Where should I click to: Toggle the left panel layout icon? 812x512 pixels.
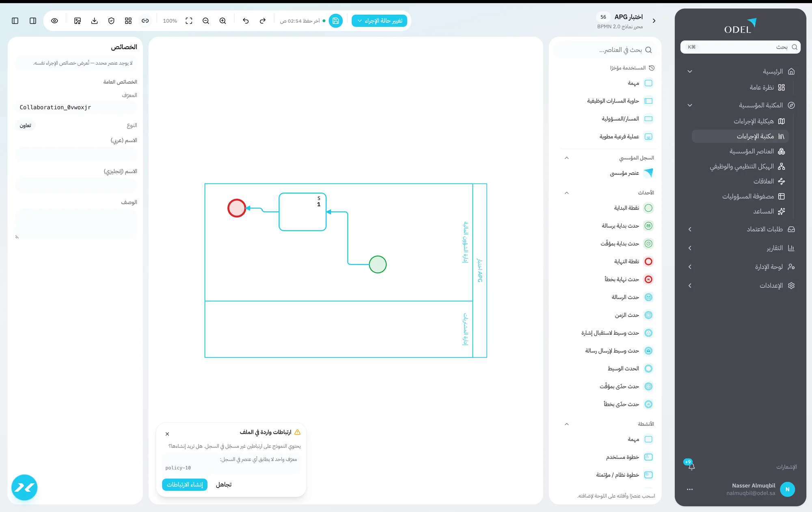pyautogui.click(x=15, y=21)
